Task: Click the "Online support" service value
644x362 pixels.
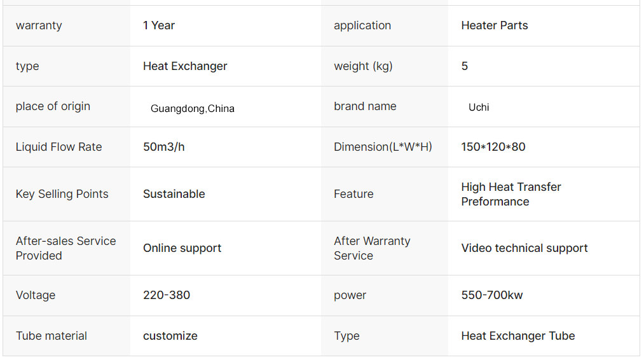Action: [182, 248]
